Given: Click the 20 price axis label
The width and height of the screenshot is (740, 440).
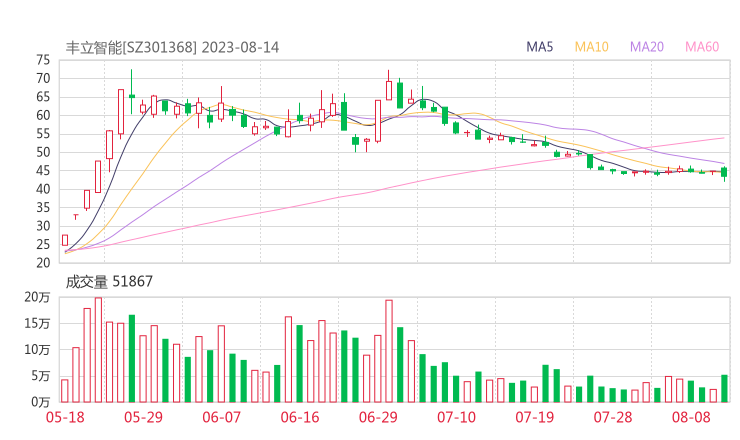Looking at the screenshot, I should (43, 263).
